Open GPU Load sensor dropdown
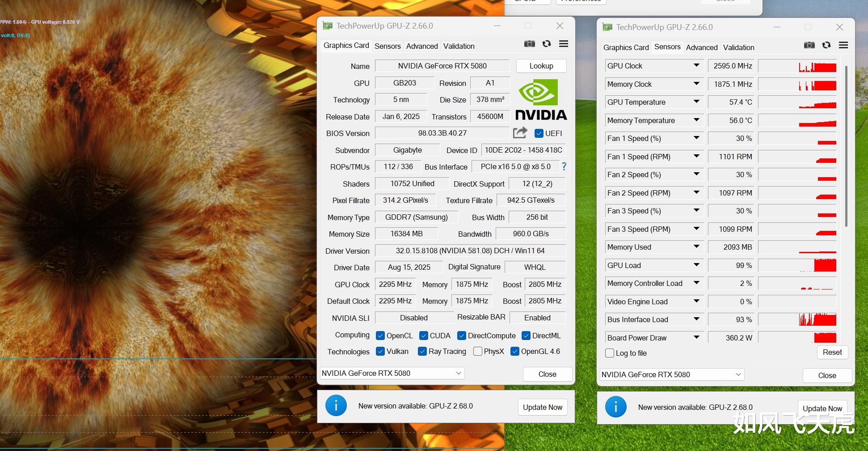 pyautogui.click(x=696, y=265)
